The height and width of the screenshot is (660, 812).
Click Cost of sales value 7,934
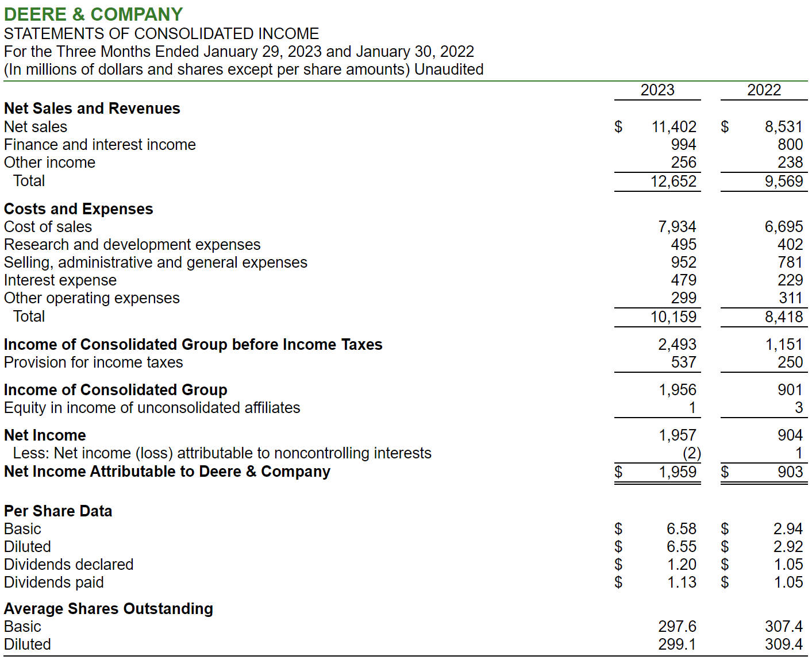[x=677, y=226]
